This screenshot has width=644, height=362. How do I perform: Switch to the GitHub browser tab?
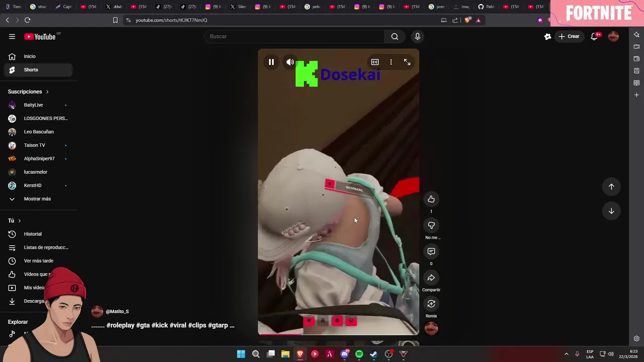[486, 7]
